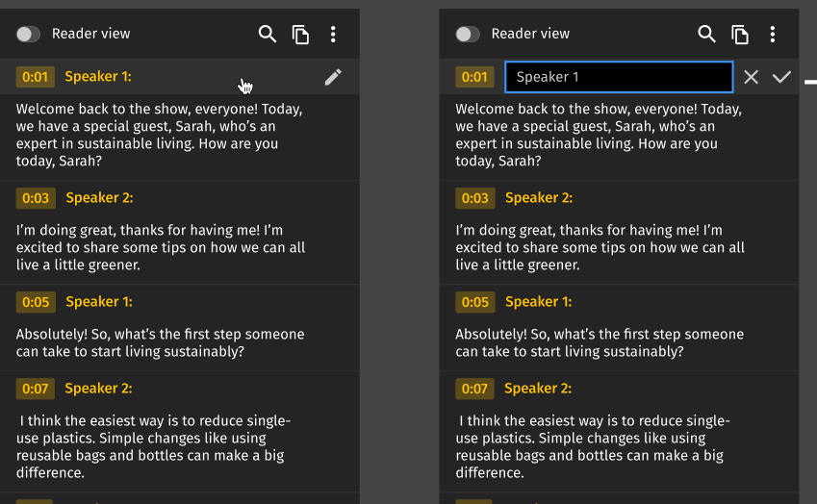Viewport: 817px width, 504px height.
Task: Open the three-dot menu in right panel
Action: pos(772,35)
